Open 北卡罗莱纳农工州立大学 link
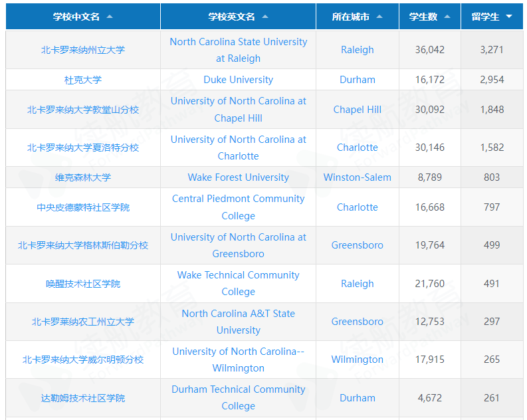 pos(83,322)
